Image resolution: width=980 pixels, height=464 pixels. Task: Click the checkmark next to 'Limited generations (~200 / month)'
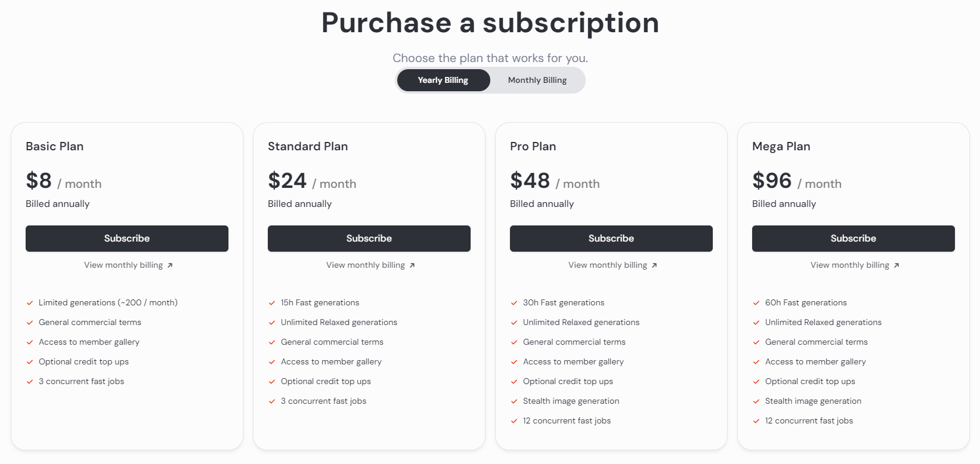pyautogui.click(x=30, y=303)
